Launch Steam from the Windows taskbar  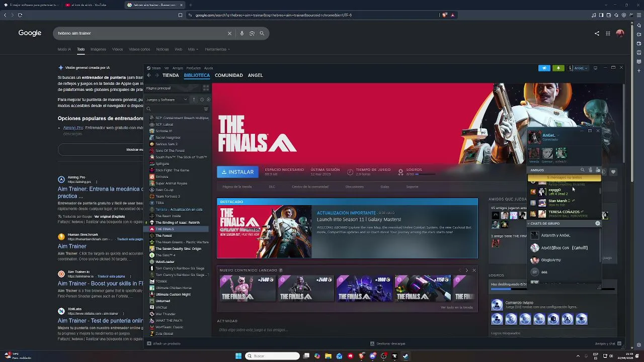[406, 356]
